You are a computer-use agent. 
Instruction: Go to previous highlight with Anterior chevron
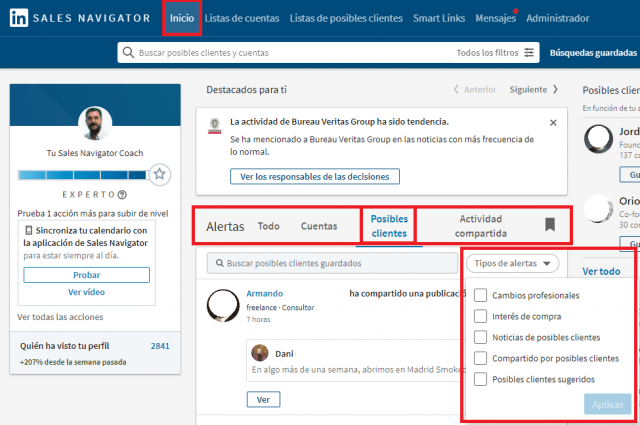(456, 89)
